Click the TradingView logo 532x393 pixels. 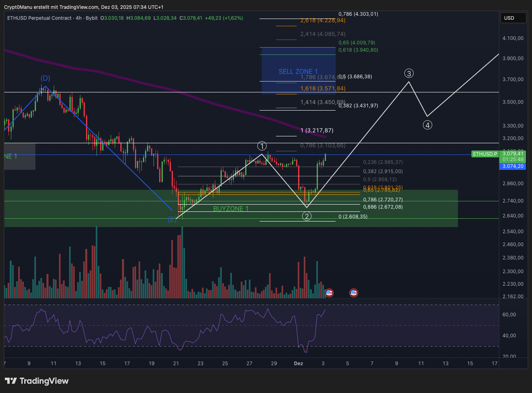click(x=37, y=381)
